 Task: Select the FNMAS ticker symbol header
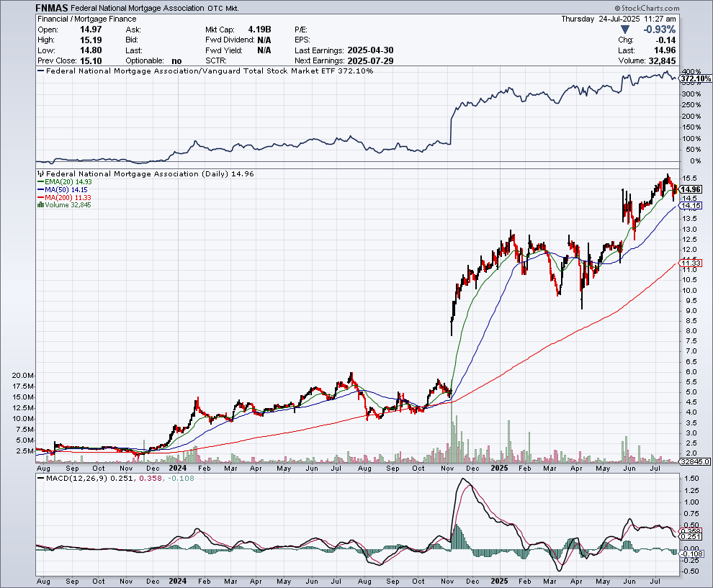52,8
